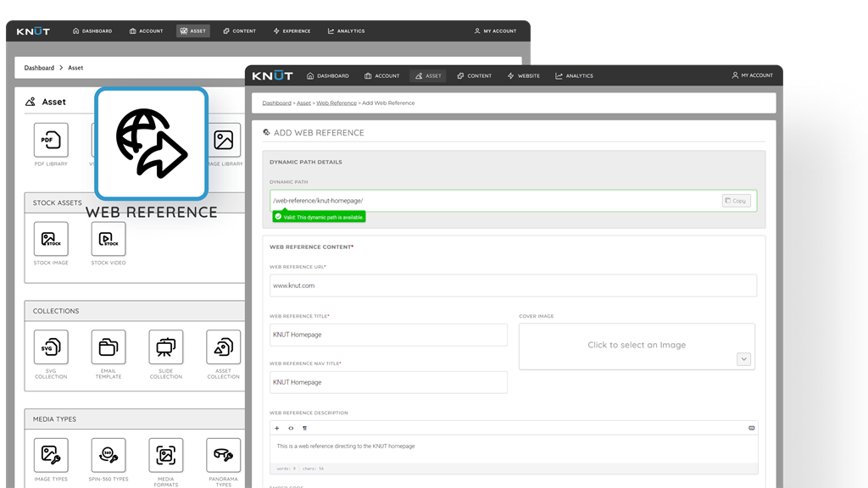Select the Email Template collection icon

[108, 347]
